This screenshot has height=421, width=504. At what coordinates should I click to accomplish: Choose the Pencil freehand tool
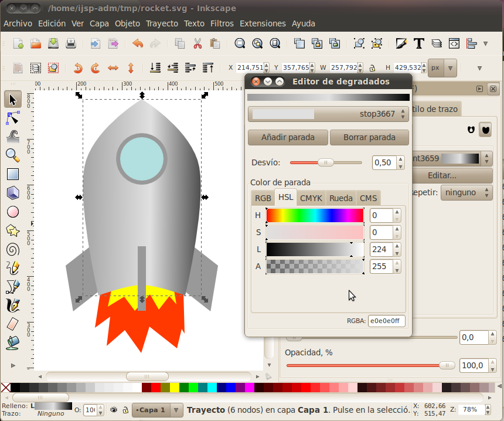[13, 268]
